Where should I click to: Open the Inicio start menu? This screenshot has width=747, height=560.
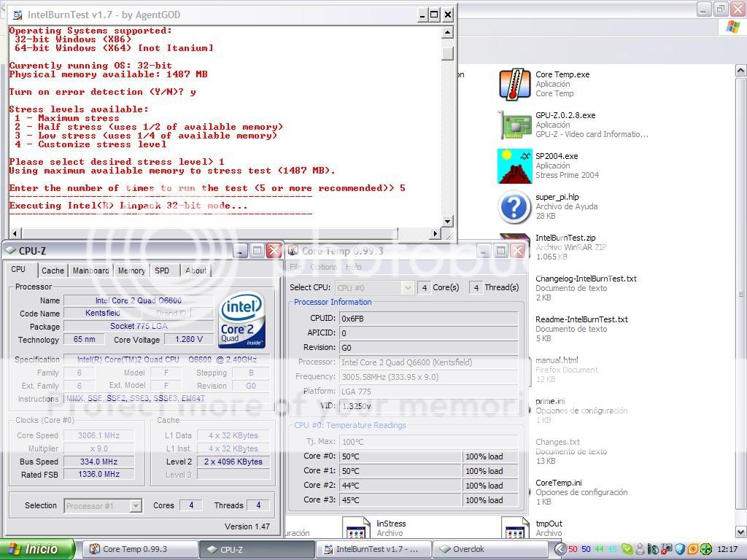pos(38,550)
